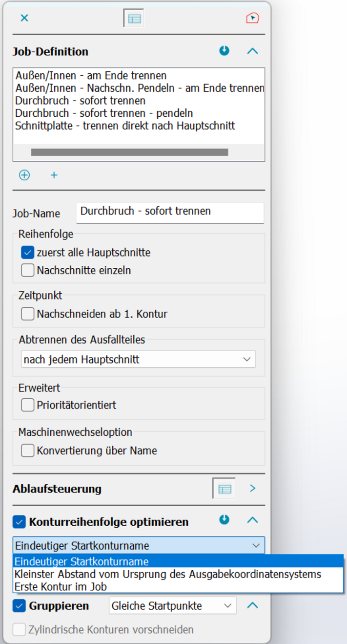347x644 pixels.
Task: Enable 'Prioritätorientiert' checkbox
Action: [x=28, y=405]
